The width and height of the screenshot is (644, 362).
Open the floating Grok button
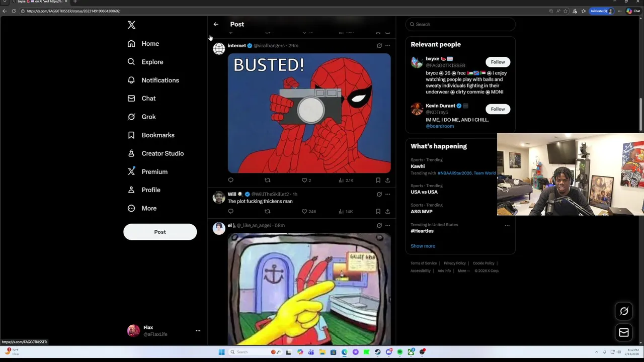624,311
